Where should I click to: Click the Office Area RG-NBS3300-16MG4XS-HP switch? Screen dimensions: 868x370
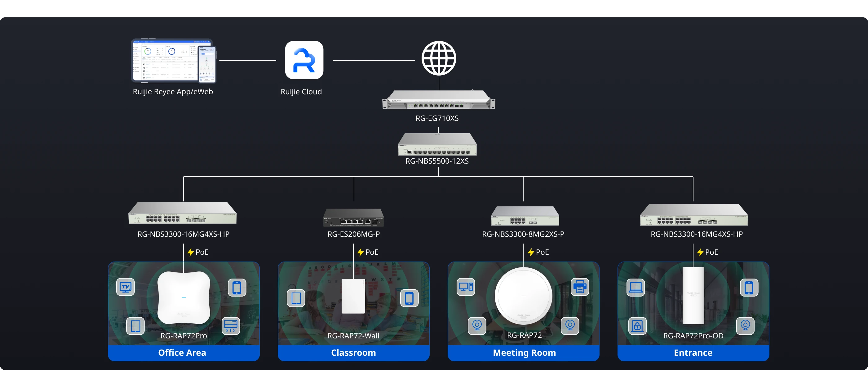point(183,213)
